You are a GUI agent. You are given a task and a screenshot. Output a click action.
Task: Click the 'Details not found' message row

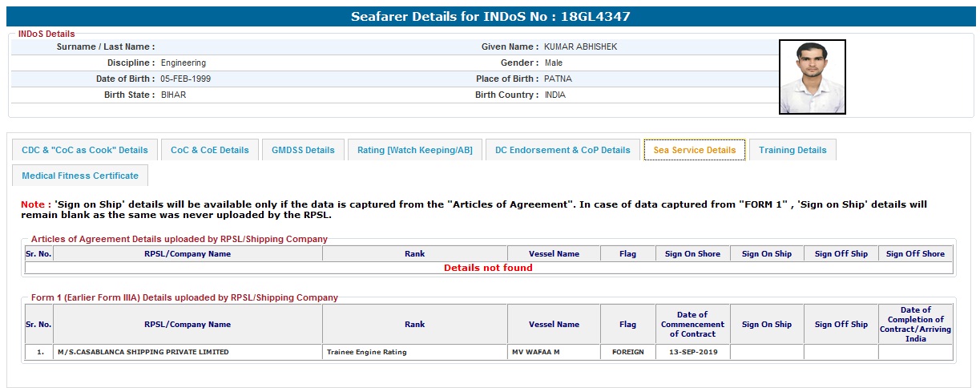488,268
